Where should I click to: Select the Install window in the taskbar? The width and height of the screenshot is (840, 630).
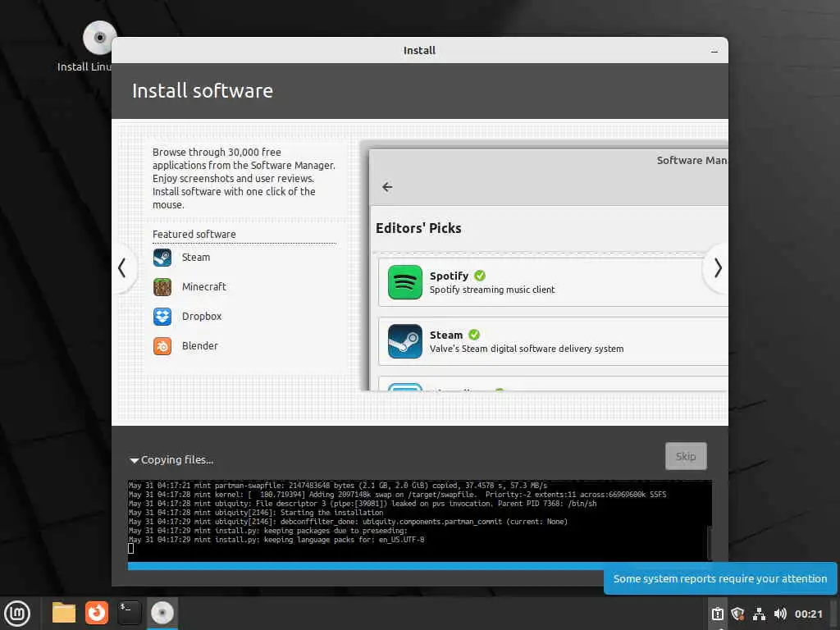pyautogui.click(x=162, y=613)
